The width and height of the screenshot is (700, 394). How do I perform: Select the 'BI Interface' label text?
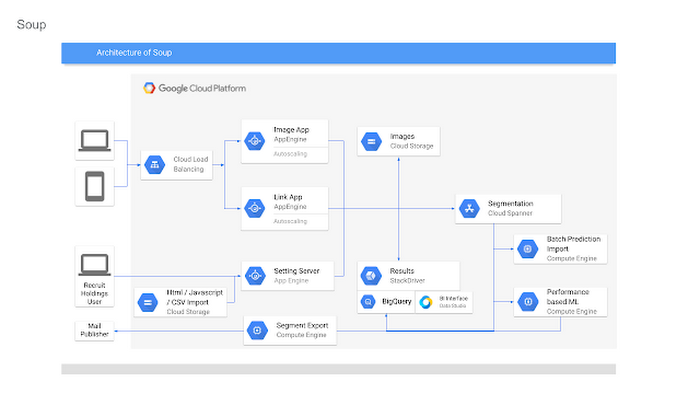pos(453,299)
